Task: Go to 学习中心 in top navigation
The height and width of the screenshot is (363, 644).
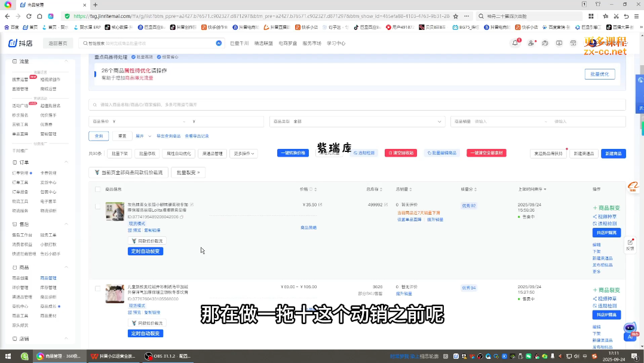Action: (332, 43)
